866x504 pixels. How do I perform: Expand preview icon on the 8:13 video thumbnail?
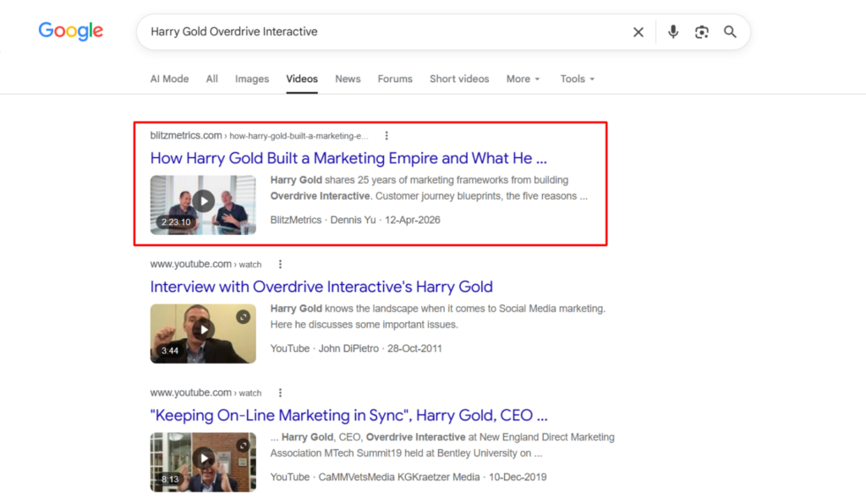(243, 446)
